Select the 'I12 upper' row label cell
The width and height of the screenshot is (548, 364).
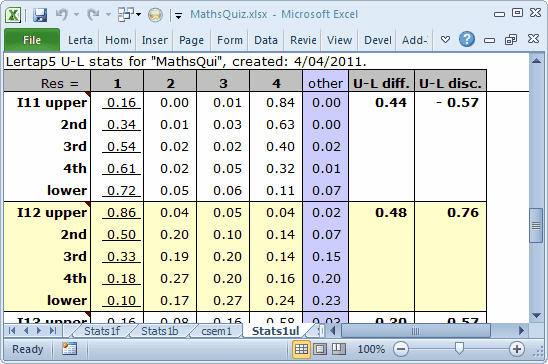[47, 213]
